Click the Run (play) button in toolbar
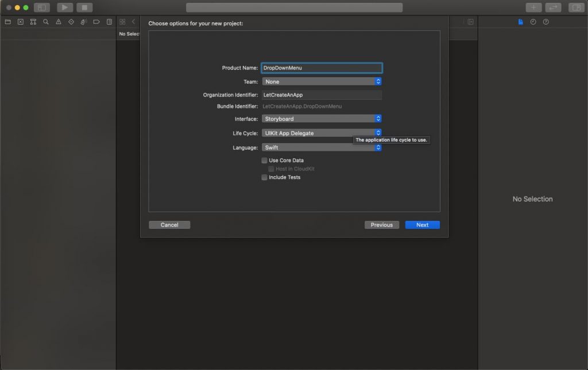This screenshot has height=370, width=588. point(65,7)
